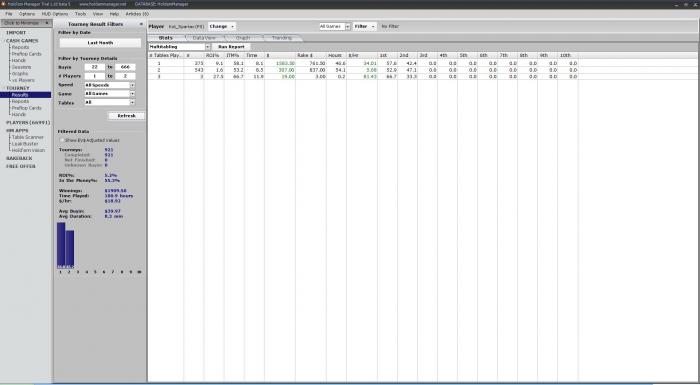Click the tallest bar in finish chart
The height and width of the screenshot is (385, 700).
pos(61,245)
